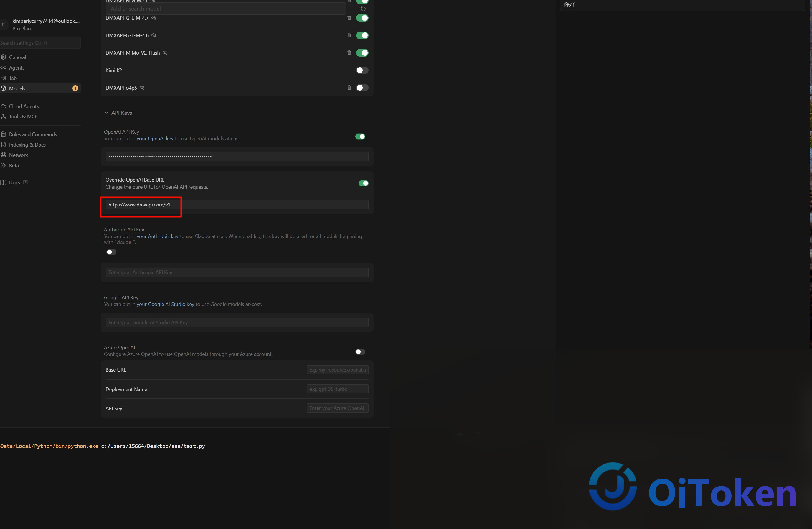Click the General gear icon in sidebar
Screen dimensions: 812x529
[3, 57]
